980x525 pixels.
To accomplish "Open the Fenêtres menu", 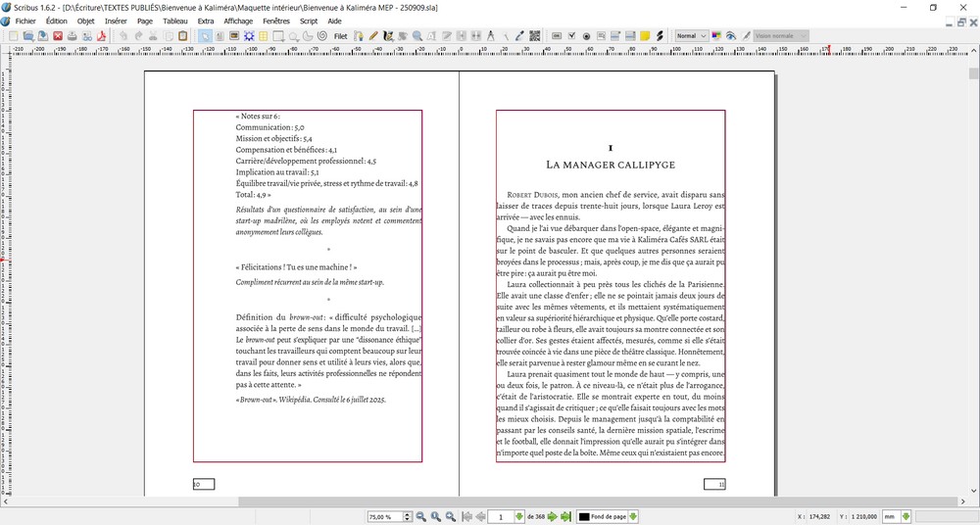I will tap(276, 21).
